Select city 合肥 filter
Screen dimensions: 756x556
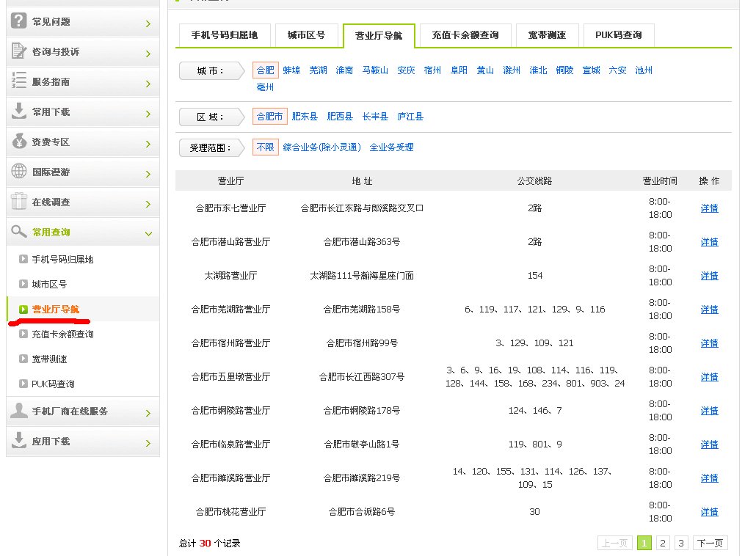pos(265,70)
